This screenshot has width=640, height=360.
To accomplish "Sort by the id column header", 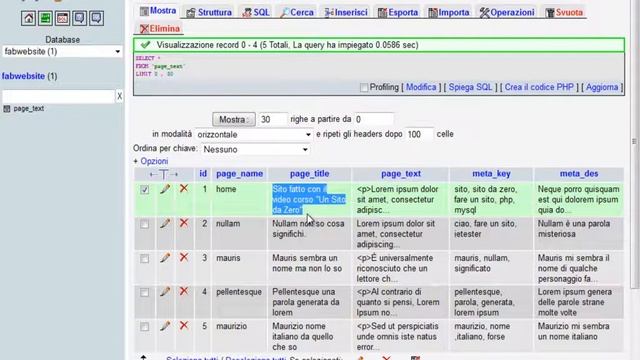I will pyautogui.click(x=203, y=174).
